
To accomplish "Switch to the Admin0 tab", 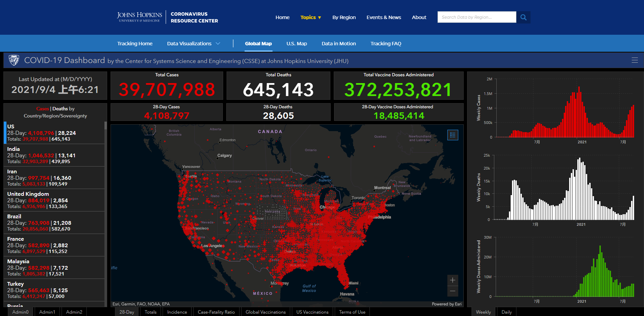I will (20, 312).
